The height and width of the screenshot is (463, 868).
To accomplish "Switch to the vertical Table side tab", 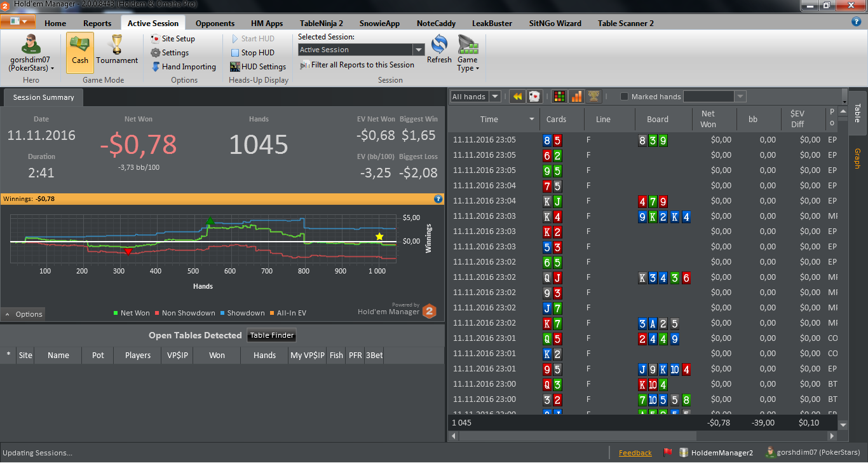I will pos(857,113).
